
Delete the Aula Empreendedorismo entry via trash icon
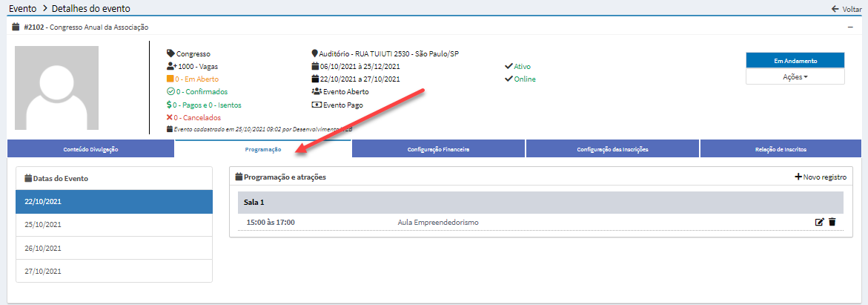tap(832, 222)
